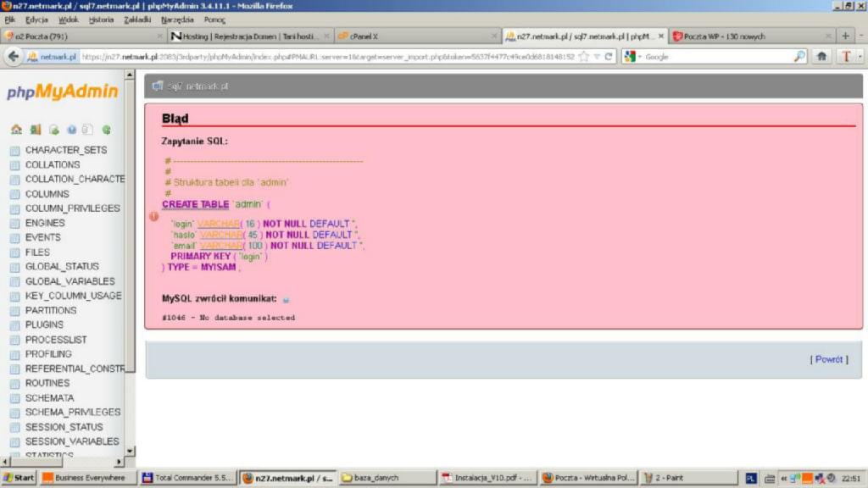The width and height of the screenshot is (868, 488).
Task: Switch to the o2 Poczta (791) tab
Action: pyautogui.click(x=83, y=36)
